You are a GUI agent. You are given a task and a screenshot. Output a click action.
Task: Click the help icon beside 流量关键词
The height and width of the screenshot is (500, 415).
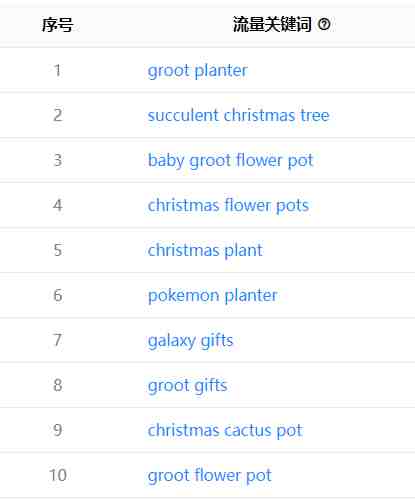pyautogui.click(x=324, y=24)
